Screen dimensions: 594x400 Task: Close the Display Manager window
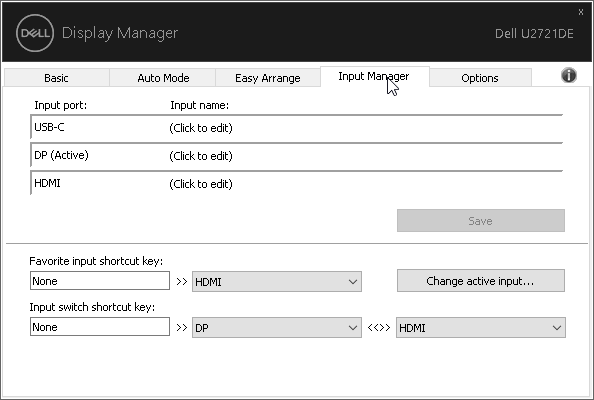[581, 12]
